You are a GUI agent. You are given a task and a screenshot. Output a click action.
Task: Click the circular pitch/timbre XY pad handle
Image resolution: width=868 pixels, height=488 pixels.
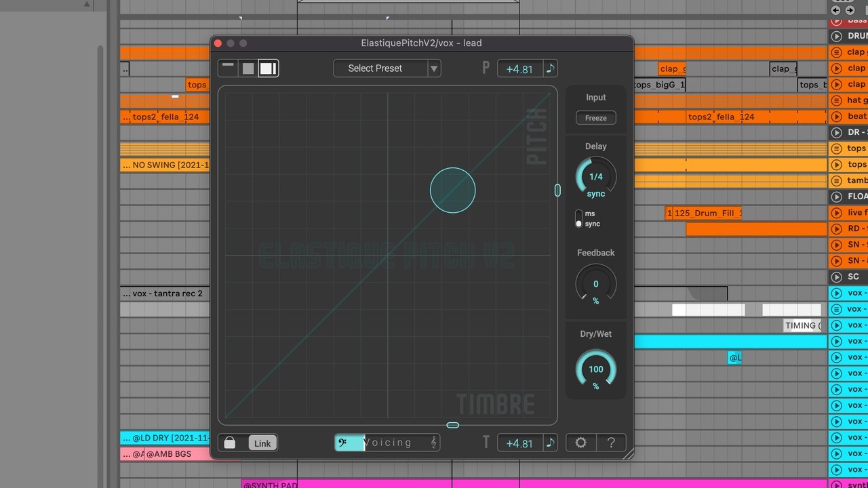click(x=452, y=190)
